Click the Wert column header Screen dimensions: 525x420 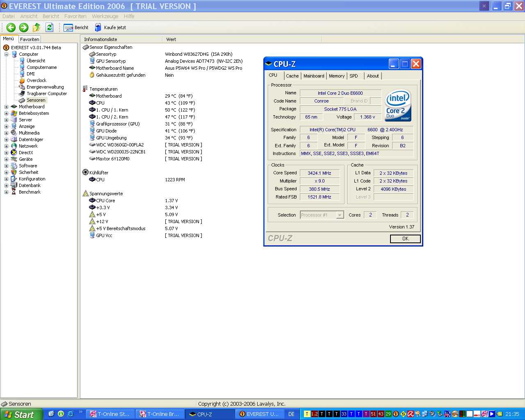click(x=242, y=39)
